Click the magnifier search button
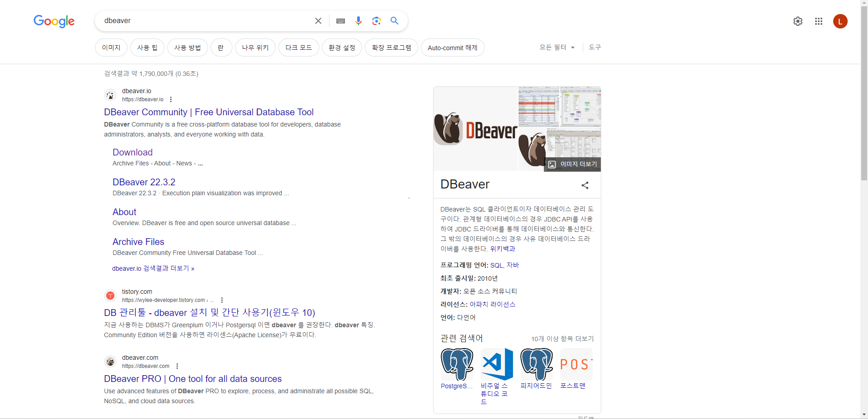 395,21
